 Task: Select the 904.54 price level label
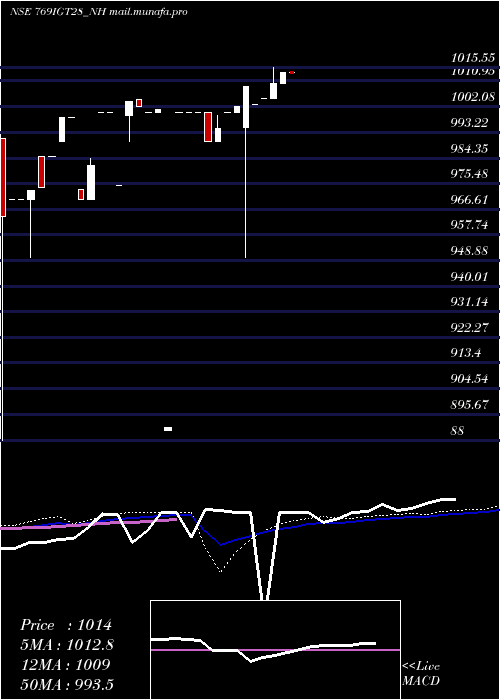pos(470,379)
